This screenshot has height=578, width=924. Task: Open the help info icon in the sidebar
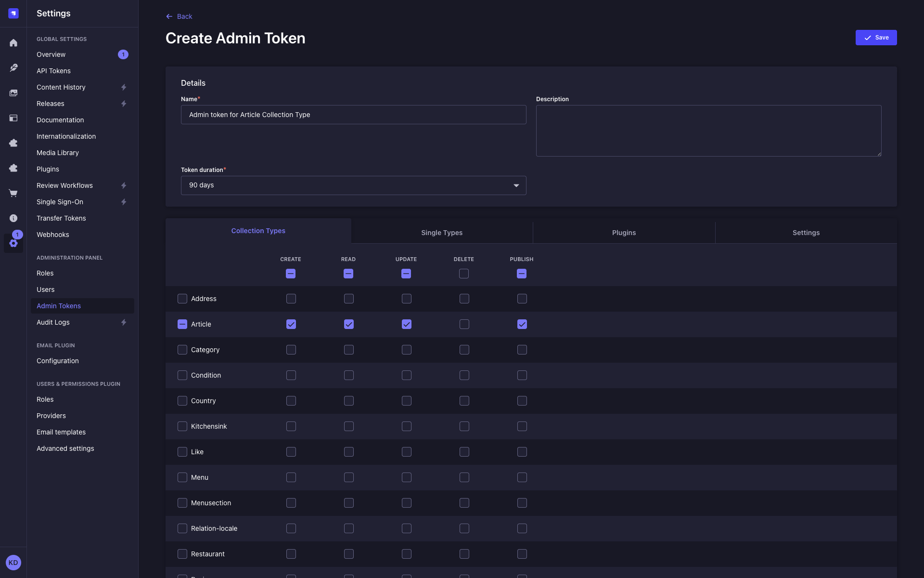(13, 218)
